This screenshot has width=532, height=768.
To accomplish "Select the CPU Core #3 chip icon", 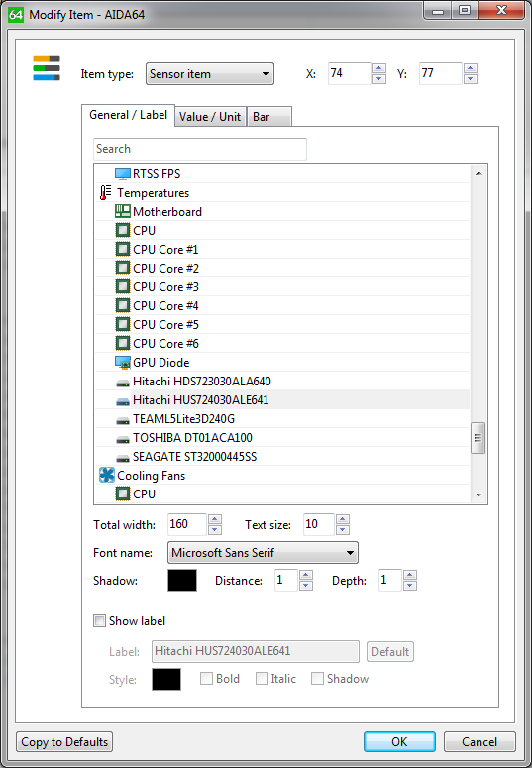I will coord(123,287).
